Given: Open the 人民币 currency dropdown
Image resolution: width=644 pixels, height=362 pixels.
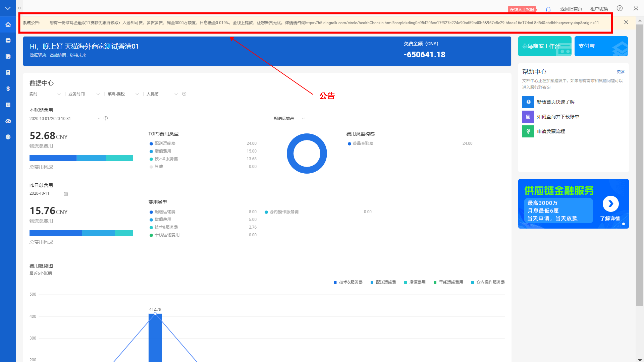Looking at the screenshot, I should (162, 94).
